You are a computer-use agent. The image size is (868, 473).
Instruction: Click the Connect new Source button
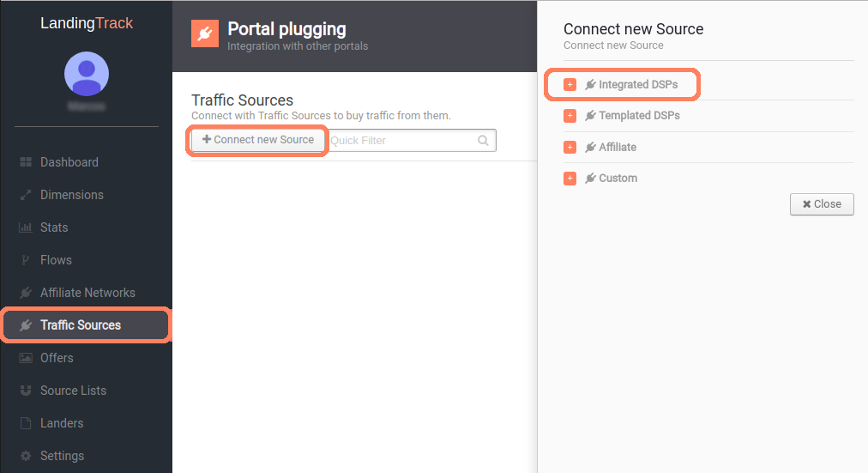coord(258,140)
